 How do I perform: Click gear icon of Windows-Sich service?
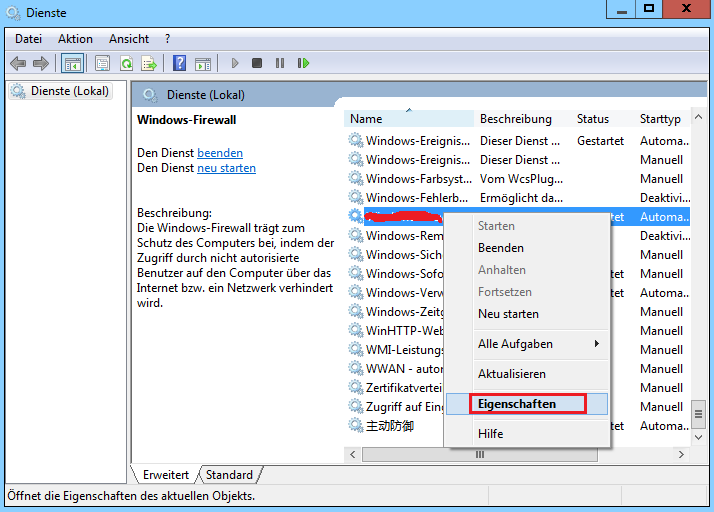pos(356,255)
